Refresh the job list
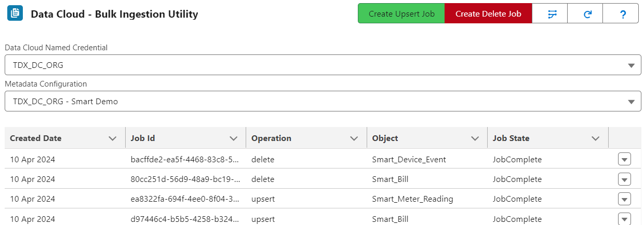The image size is (644, 225). click(585, 13)
